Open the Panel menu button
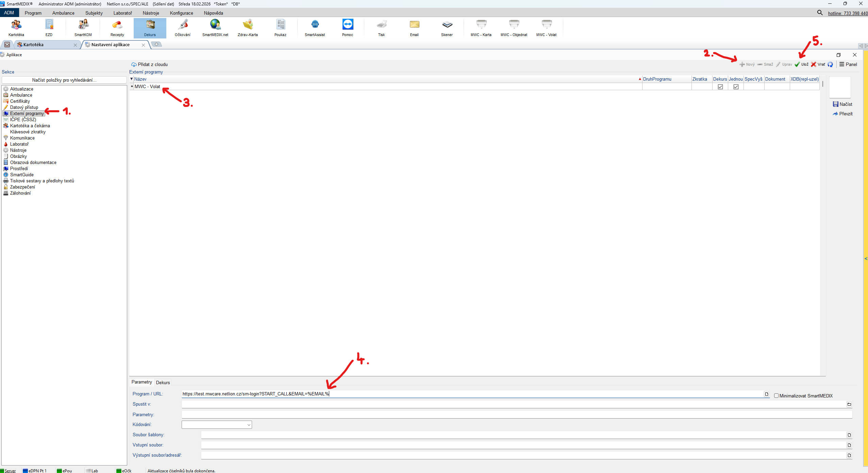The width and height of the screenshot is (868, 473). point(848,64)
